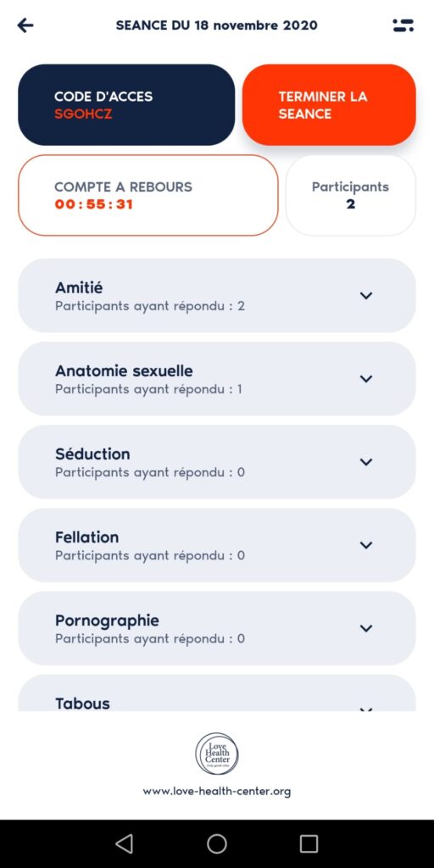Tap the CODE D'ACCES SGOHCZ card
This screenshot has height=868, width=434.
pos(127,104)
